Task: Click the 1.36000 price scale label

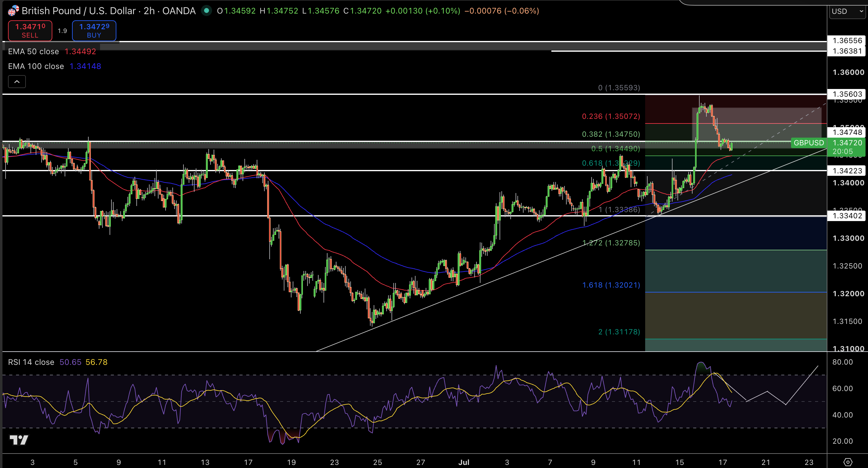Action: (x=848, y=72)
